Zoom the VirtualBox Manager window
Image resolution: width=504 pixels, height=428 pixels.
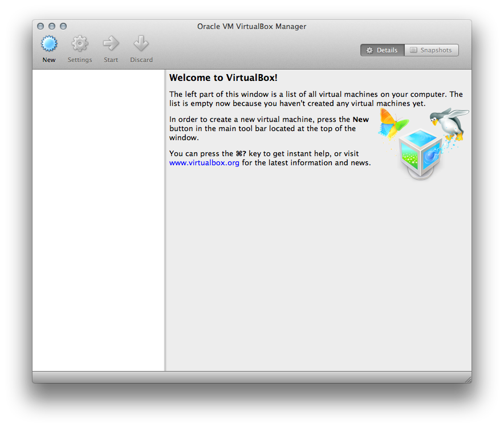[x=63, y=26]
